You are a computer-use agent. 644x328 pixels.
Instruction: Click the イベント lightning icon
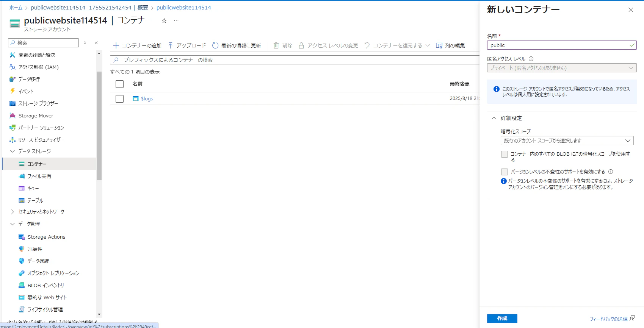point(13,91)
